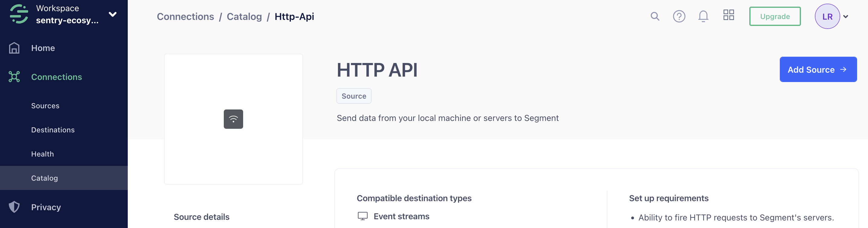
Task: Click the Source badge label
Action: coord(354,96)
